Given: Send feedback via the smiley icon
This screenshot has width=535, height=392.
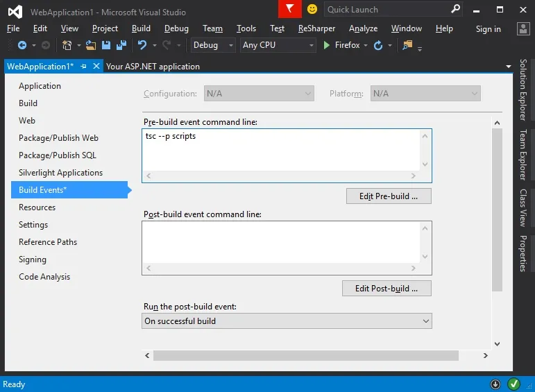Looking at the screenshot, I should click(312, 9).
